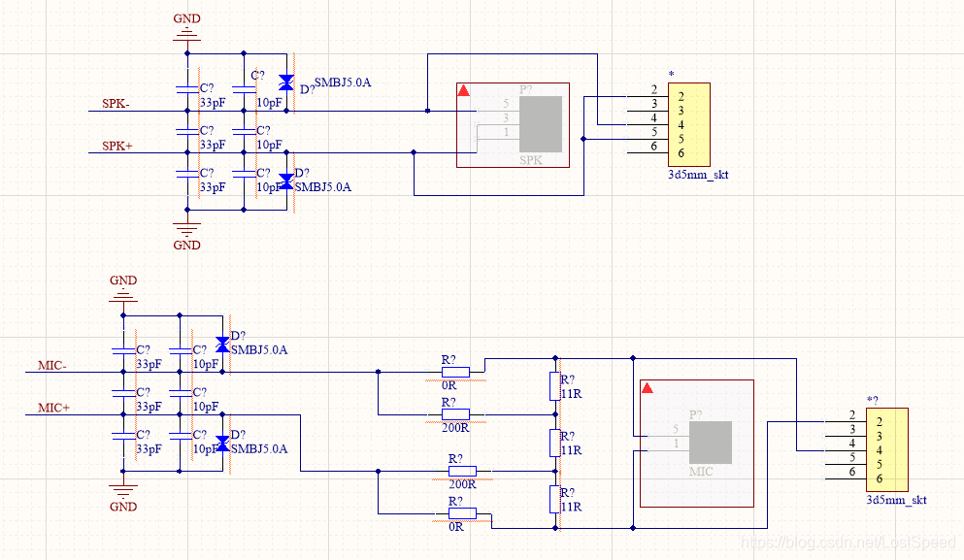This screenshot has width=964, height=560.
Task: Select the 10pF capacitor between GND and SPK-
Action: pyautogui.click(x=244, y=89)
